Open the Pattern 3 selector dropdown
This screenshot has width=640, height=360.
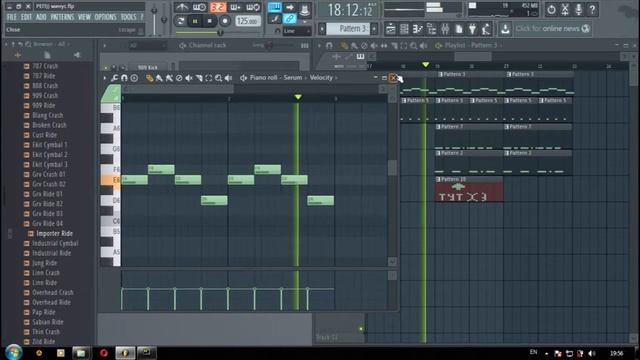click(348, 29)
